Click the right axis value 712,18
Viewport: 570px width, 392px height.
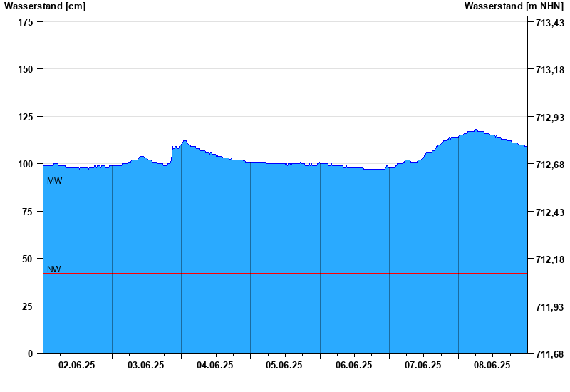click(x=550, y=259)
